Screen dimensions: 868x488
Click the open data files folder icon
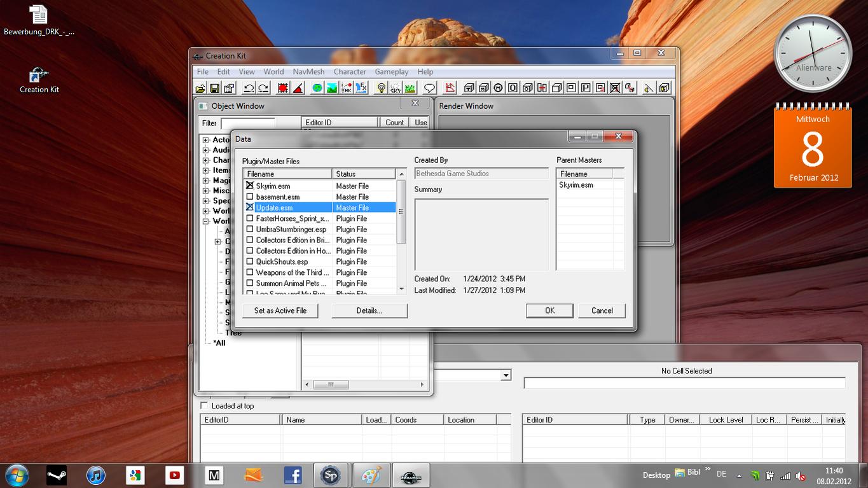pos(200,88)
